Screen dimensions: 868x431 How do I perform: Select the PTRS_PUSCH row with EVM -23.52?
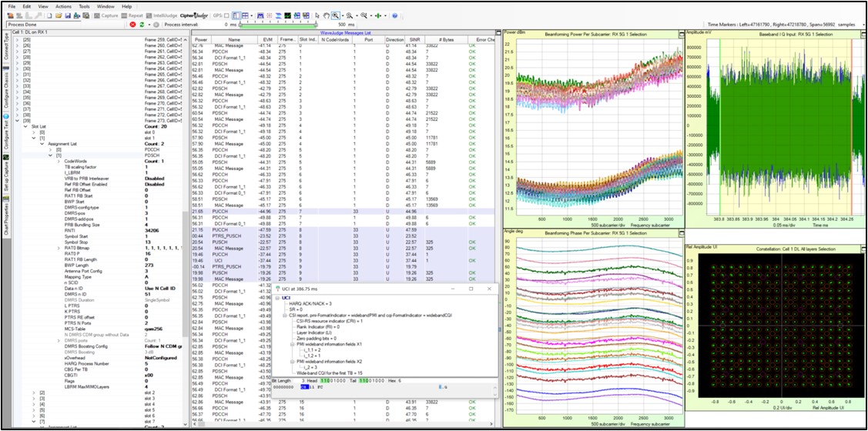pos(344,235)
